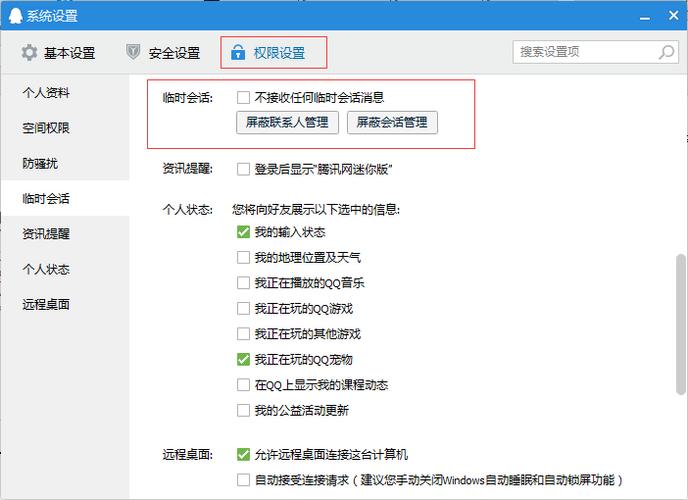Click the vertical scrollbar thumb on the right
This screenshot has width=688, height=500.
pyautogui.click(x=681, y=324)
